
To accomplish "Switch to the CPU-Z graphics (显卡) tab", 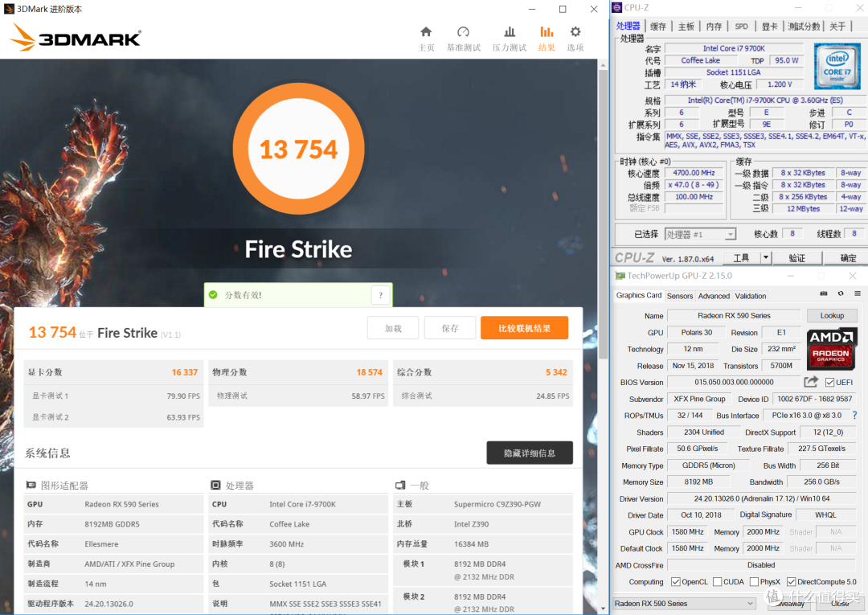I will 769,26.
